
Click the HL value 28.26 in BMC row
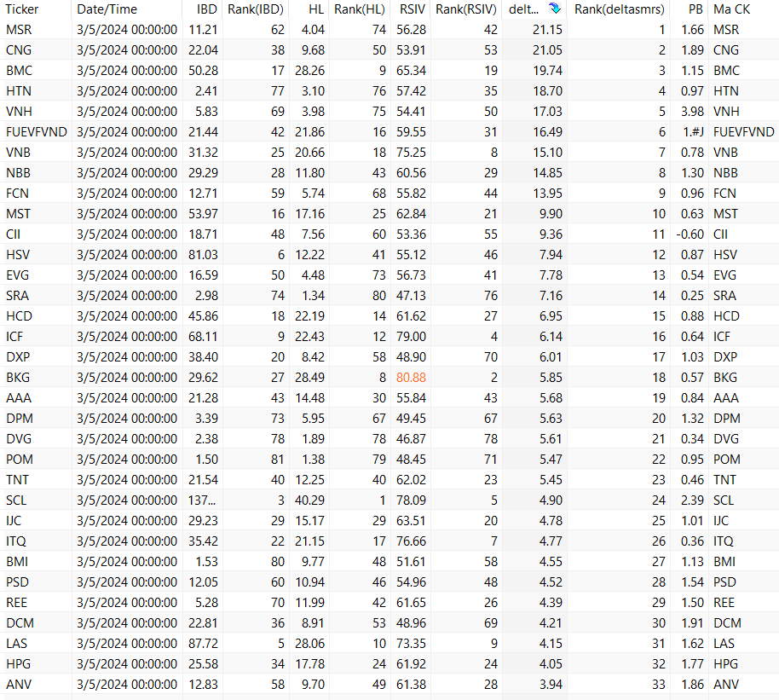[309, 71]
